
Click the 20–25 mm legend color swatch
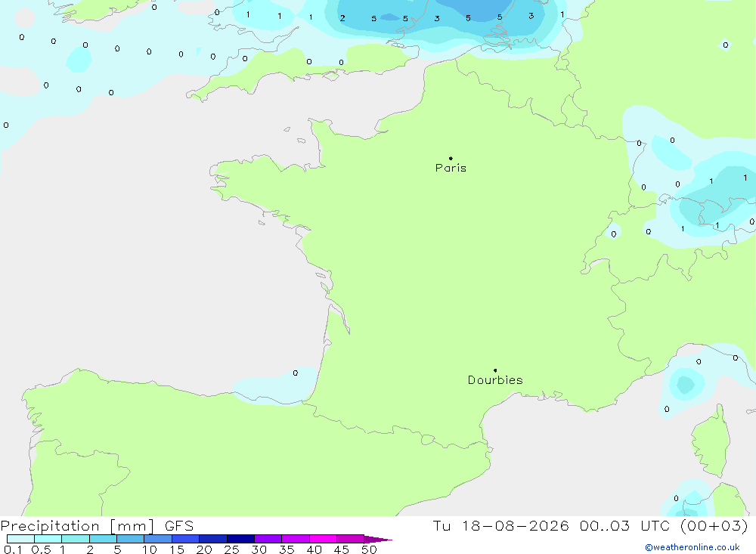tap(213, 539)
